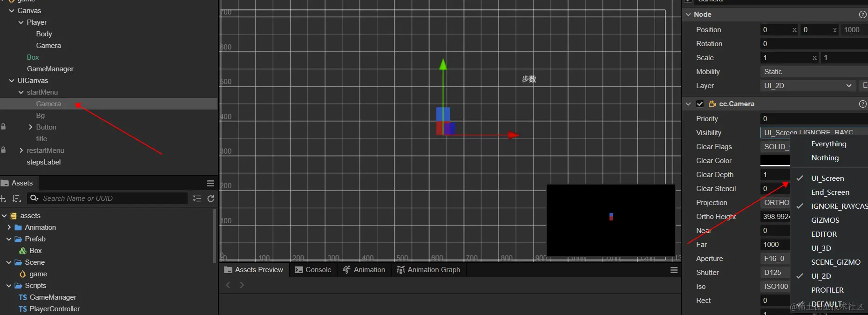Open the Assets panel menu icon

(210, 183)
